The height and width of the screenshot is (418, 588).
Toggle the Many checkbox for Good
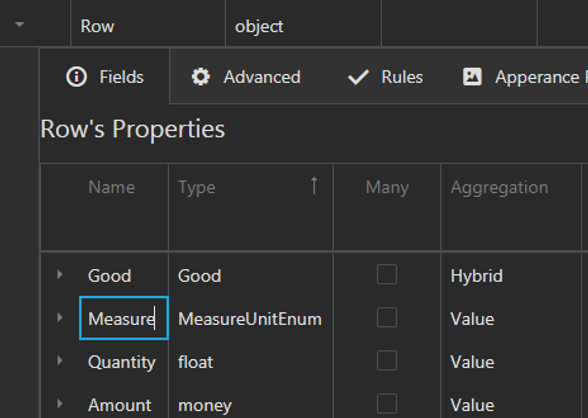click(387, 274)
